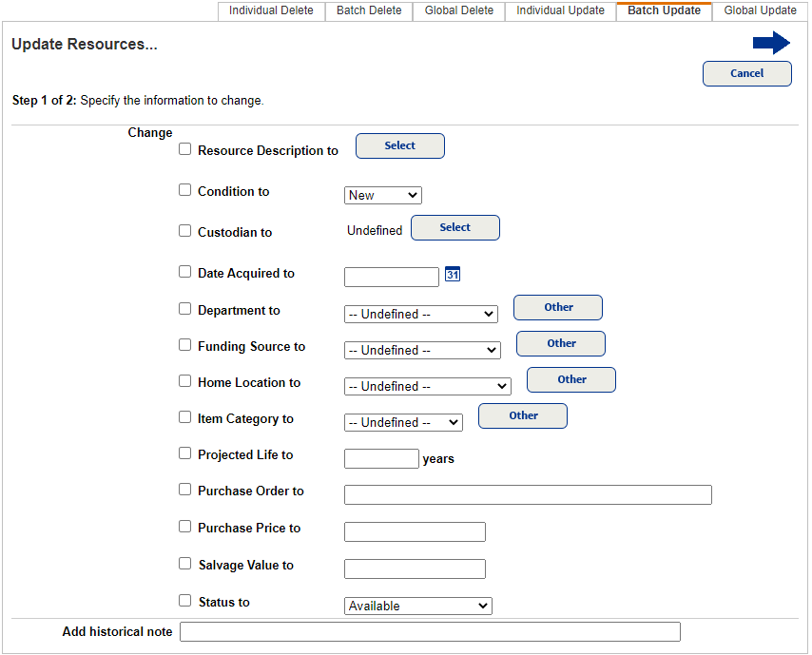The height and width of the screenshot is (655, 812).
Task: Click Other beside Home Location
Action: 570,379
